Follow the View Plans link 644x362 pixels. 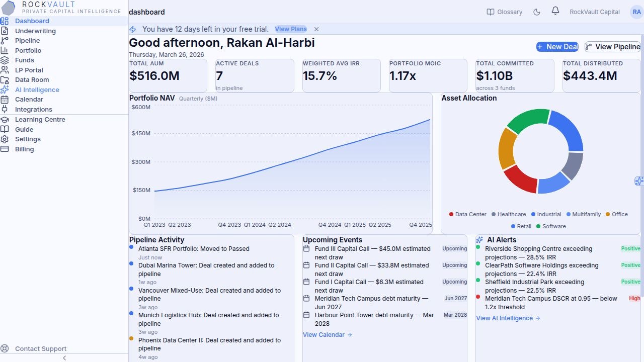[291, 29]
